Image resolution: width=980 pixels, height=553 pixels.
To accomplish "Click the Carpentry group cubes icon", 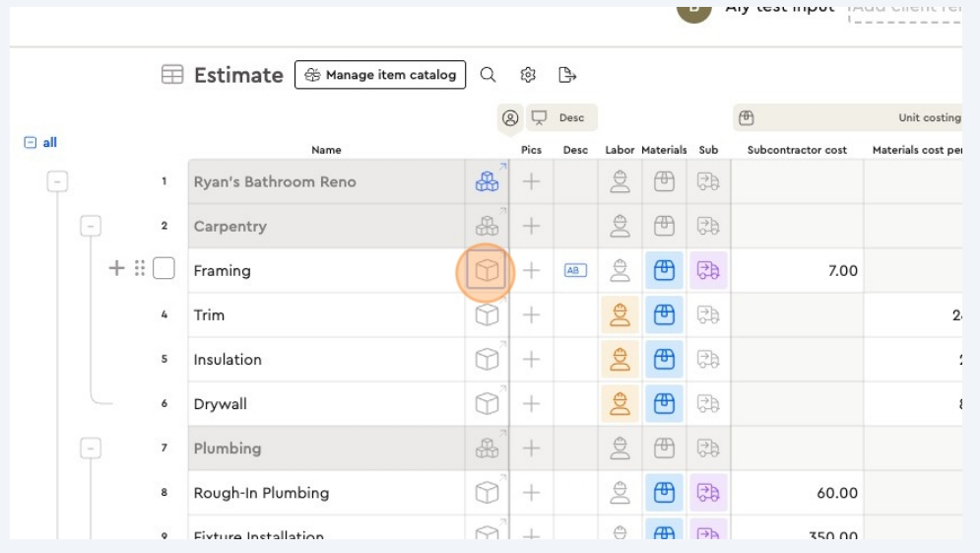I will pos(487,226).
